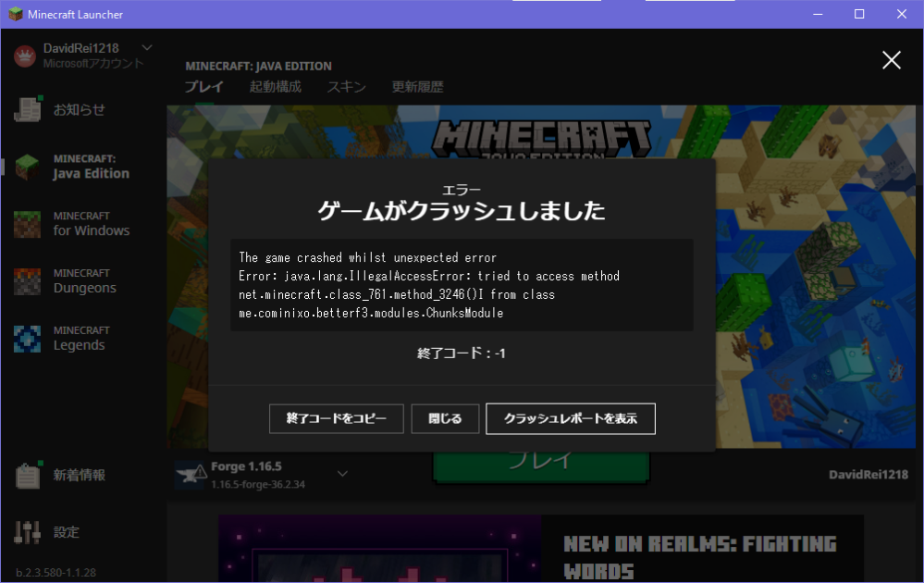Viewport: 924px width, 583px height.
Task: Open Minecraft Legends game icon
Action: pyautogui.click(x=27, y=339)
